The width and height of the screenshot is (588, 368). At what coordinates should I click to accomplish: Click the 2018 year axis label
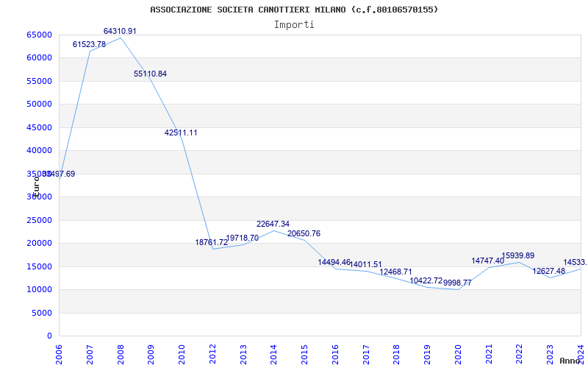(x=397, y=355)
